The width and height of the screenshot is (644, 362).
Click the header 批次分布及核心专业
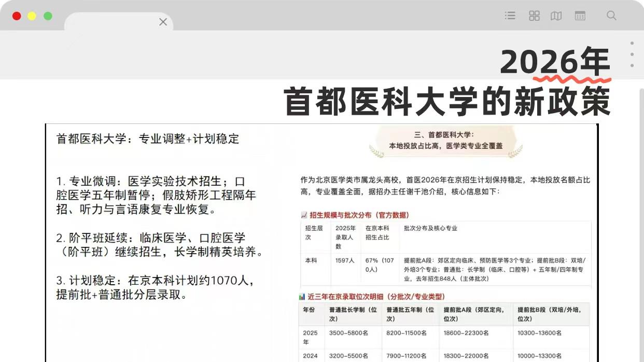click(430, 228)
